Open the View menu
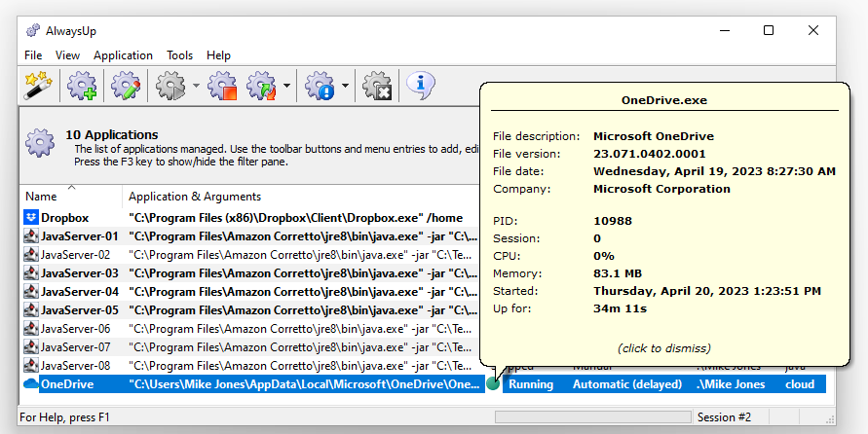The height and width of the screenshot is (434, 868). [x=67, y=55]
